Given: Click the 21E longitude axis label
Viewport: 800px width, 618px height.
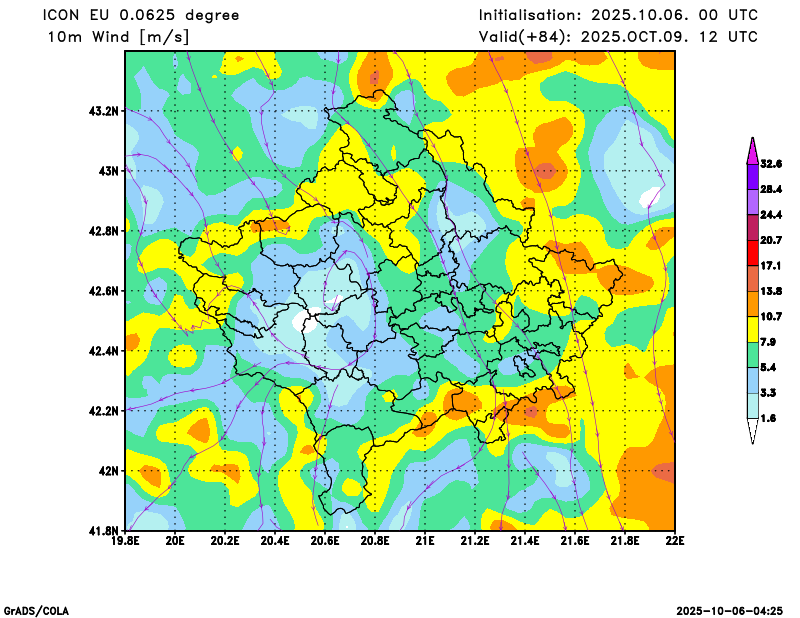Looking at the screenshot, I should pos(425,541).
